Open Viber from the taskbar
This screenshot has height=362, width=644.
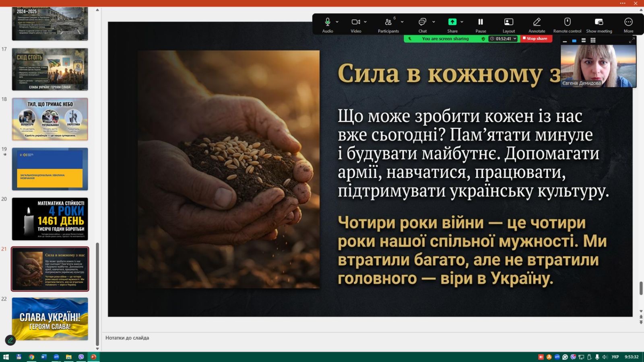[81, 357]
